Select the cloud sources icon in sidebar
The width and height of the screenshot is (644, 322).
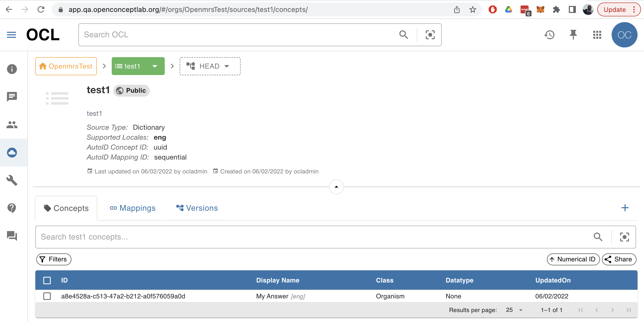(x=11, y=153)
